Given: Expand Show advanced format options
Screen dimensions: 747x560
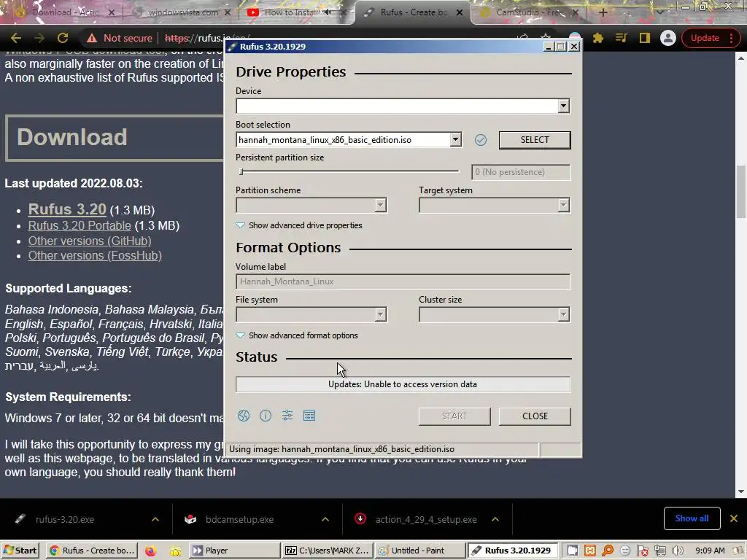Looking at the screenshot, I should [297, 335].
